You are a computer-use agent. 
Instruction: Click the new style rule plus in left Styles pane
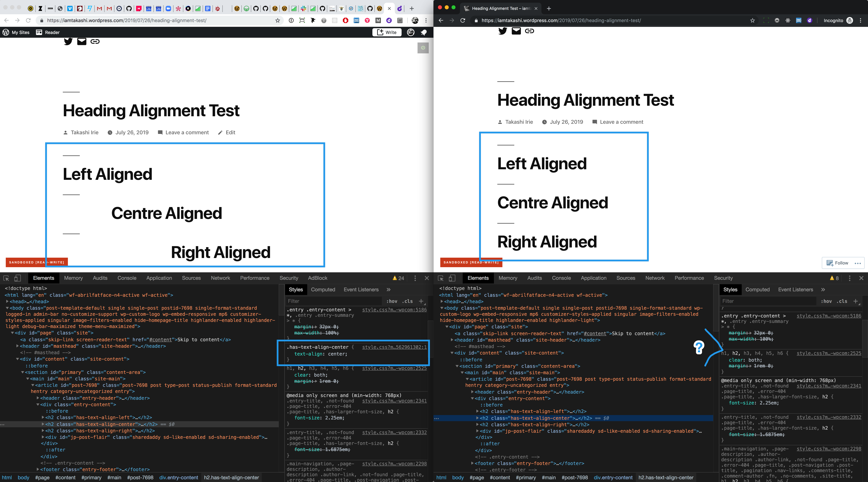point(421,301)
